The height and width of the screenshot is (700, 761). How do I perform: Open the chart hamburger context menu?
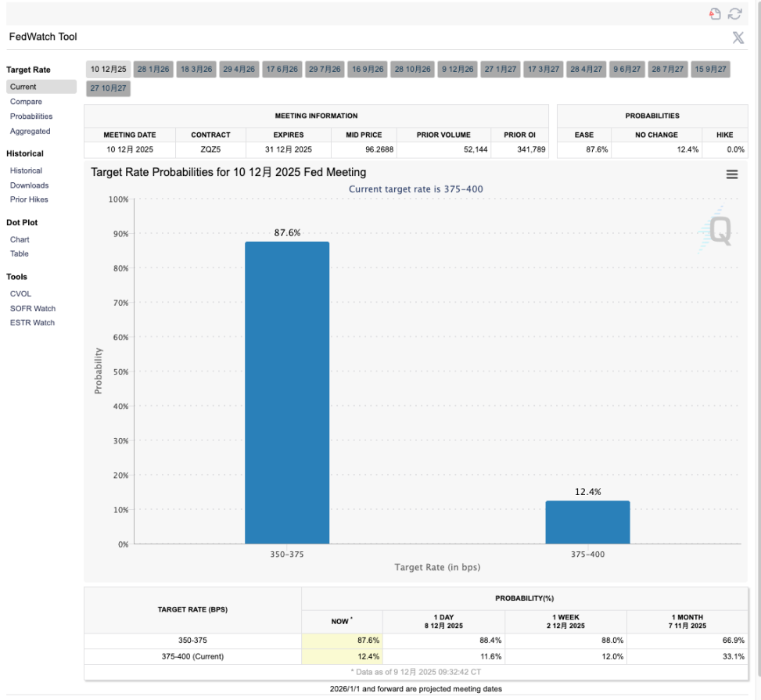coord(732,174)
